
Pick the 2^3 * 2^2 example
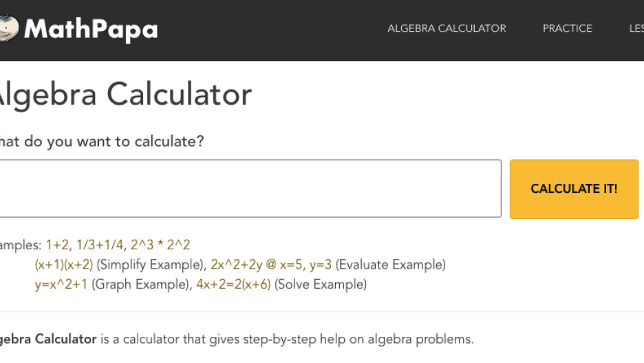coord(160,245)
